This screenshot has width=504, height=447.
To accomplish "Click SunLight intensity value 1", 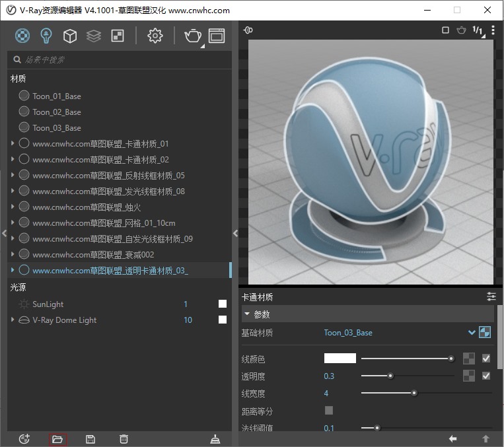I will tap(186, 304).
